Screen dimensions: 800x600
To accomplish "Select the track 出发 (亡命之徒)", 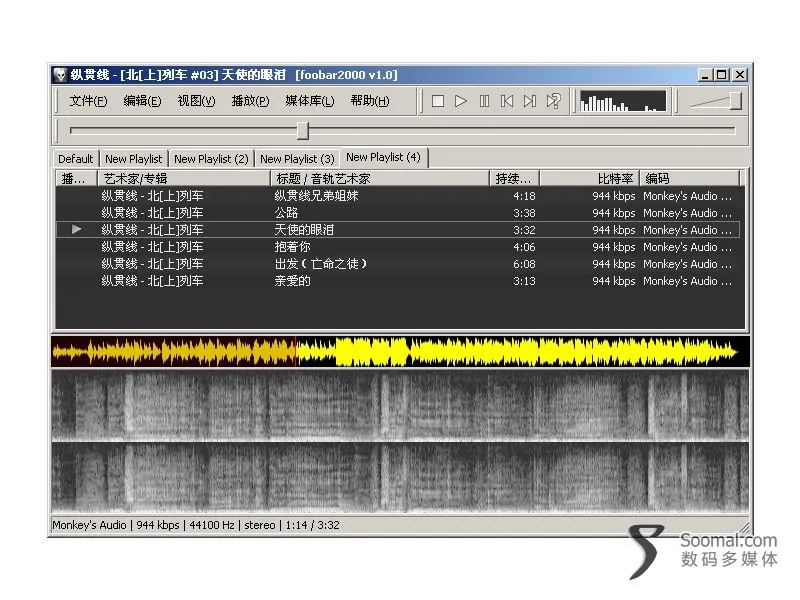I will [398, 264].
